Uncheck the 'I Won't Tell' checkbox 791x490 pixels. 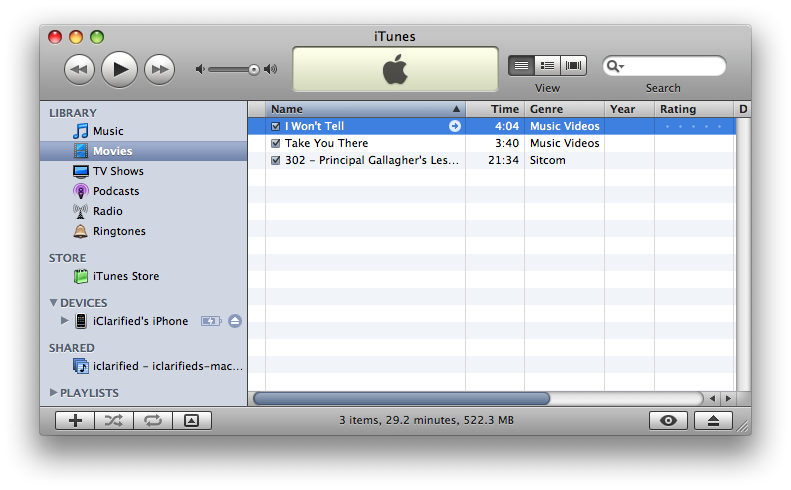click(275, 127)
